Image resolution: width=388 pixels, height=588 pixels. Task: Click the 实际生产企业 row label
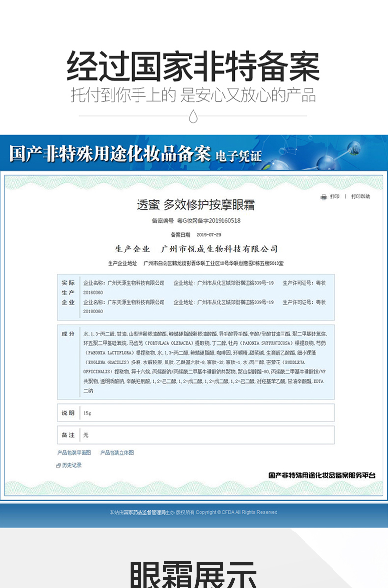[x=68, y=292]
